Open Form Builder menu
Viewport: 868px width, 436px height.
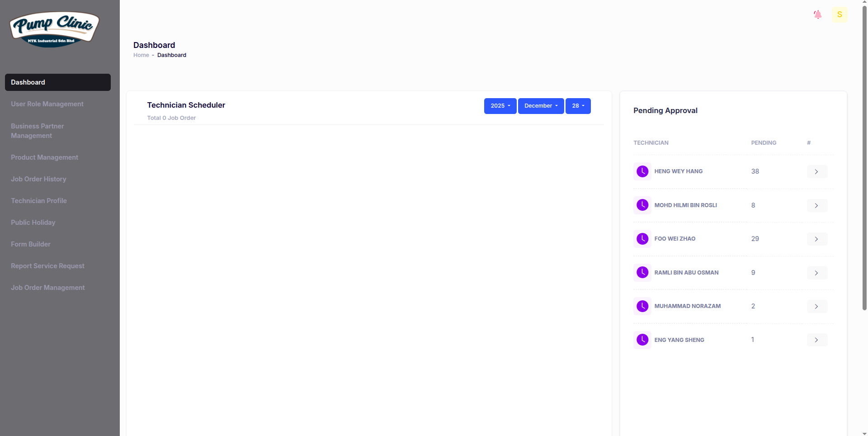[x=58, y=244]
